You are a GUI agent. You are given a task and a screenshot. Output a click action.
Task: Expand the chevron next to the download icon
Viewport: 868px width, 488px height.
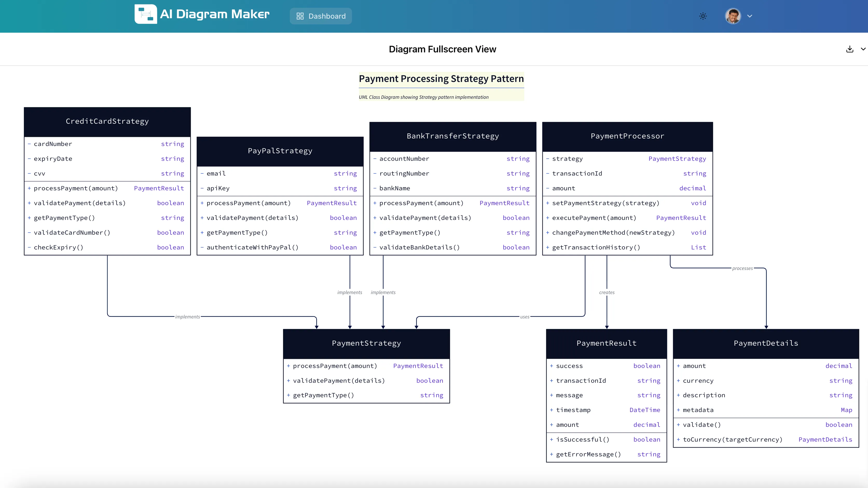pos(863,49)
